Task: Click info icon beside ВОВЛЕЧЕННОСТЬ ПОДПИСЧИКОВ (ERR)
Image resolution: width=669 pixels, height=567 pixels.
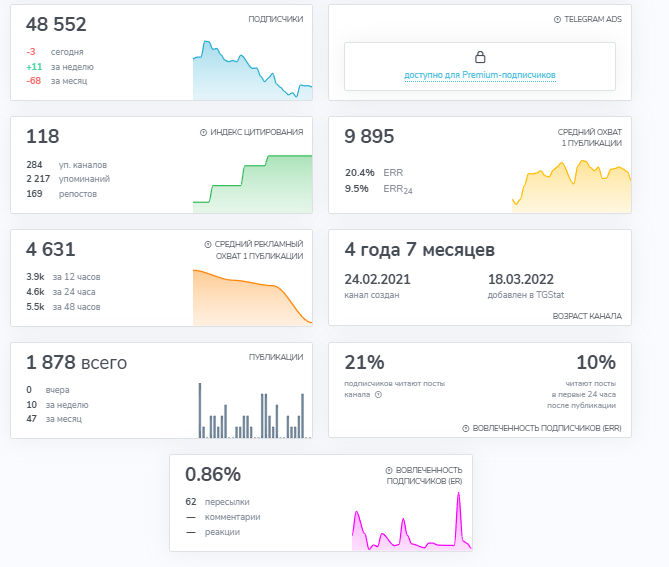Action: [x=466, y=428]
